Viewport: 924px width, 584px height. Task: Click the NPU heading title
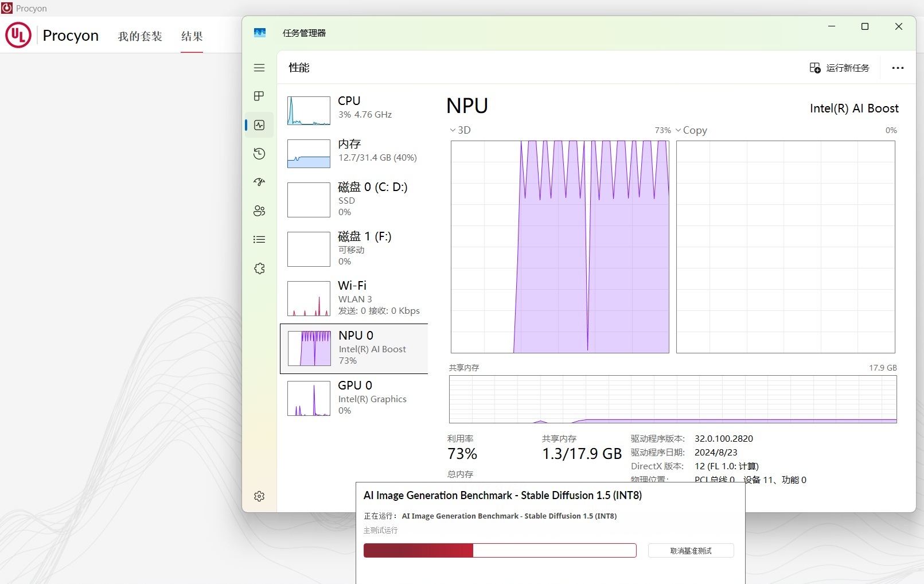(467, 106)
